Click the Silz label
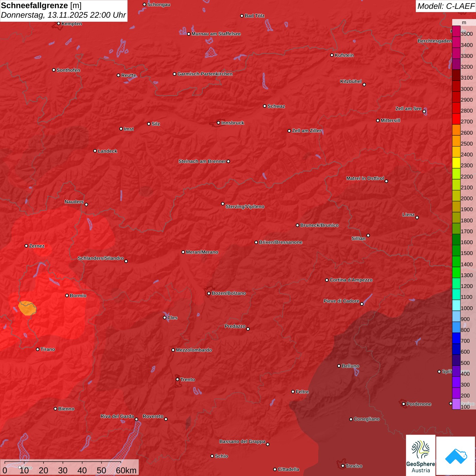The image size is (476, 476). tap(156, 124)
